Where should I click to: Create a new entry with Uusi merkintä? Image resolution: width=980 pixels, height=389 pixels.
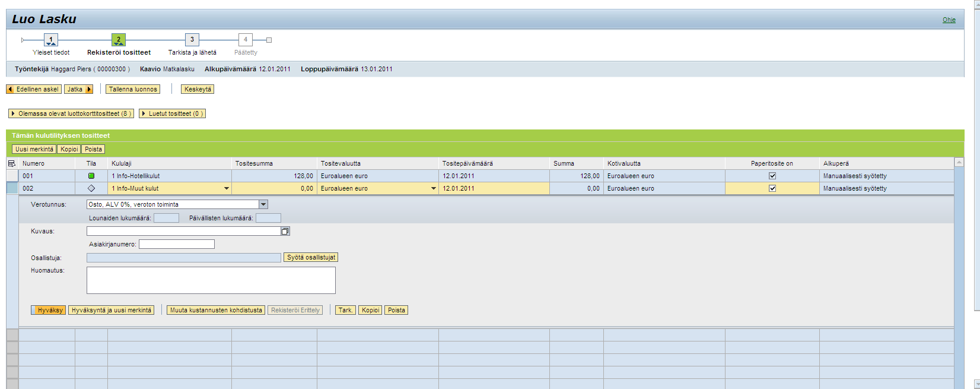[x=34, y=149]
